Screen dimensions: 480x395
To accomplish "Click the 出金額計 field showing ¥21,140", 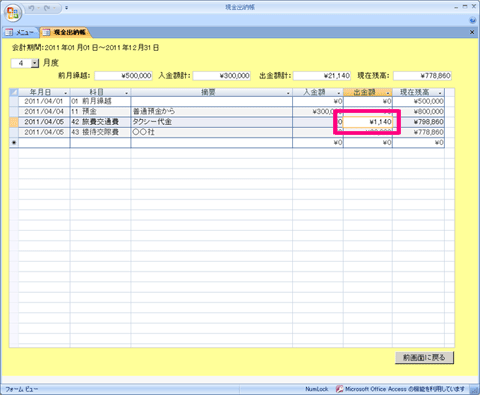I will pyautogui.click(x=322, y=76).
